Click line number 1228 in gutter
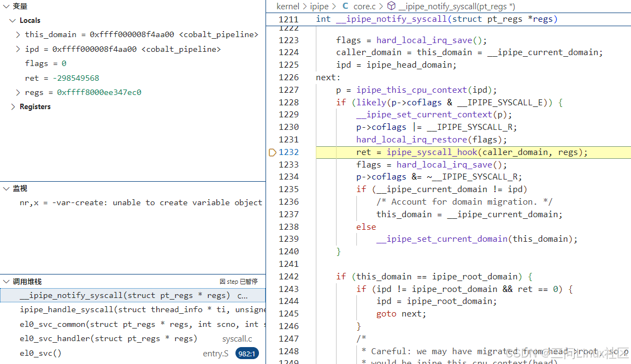This screenshot has width=631, height=364. click(288, 103)
